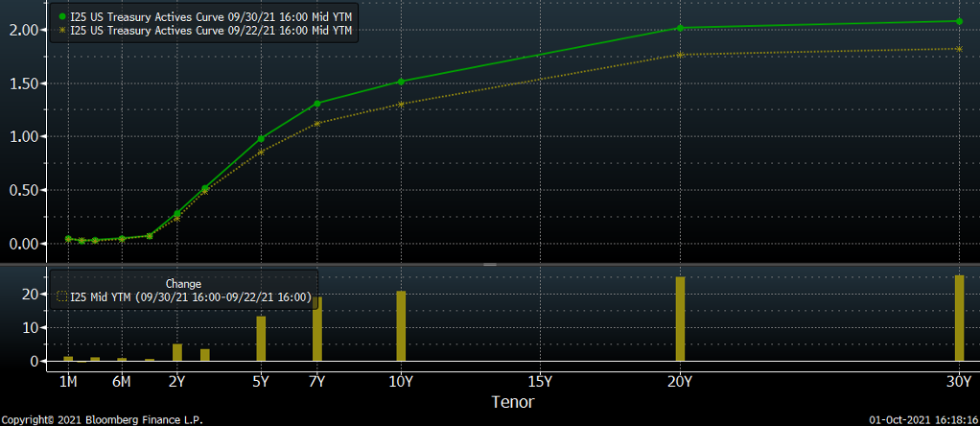Select the 09/30/21 Treasury Actives Curve legend entry
Screen dimensions: 980x426
pyautogui.click(x=205, y=16)
